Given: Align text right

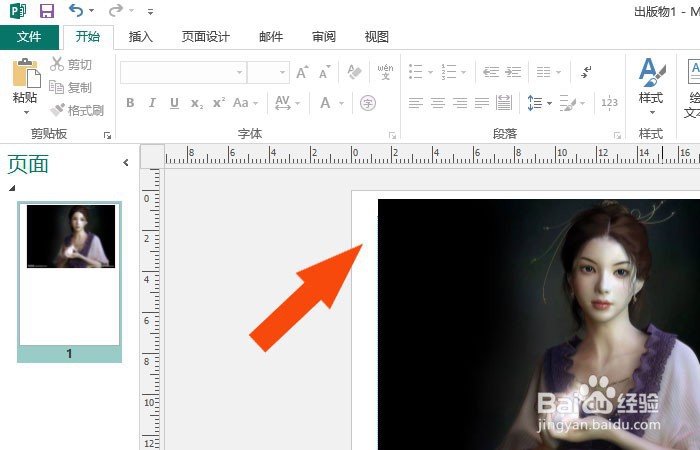Looking at the screenshot, I should [x=460, y=103].
